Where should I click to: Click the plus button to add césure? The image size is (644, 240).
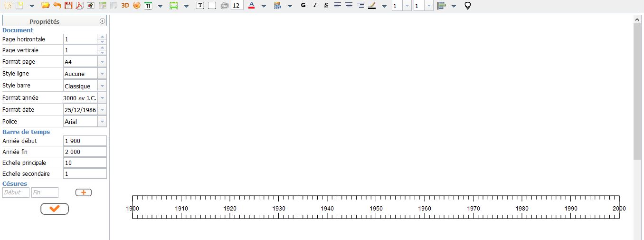point(84,192)
